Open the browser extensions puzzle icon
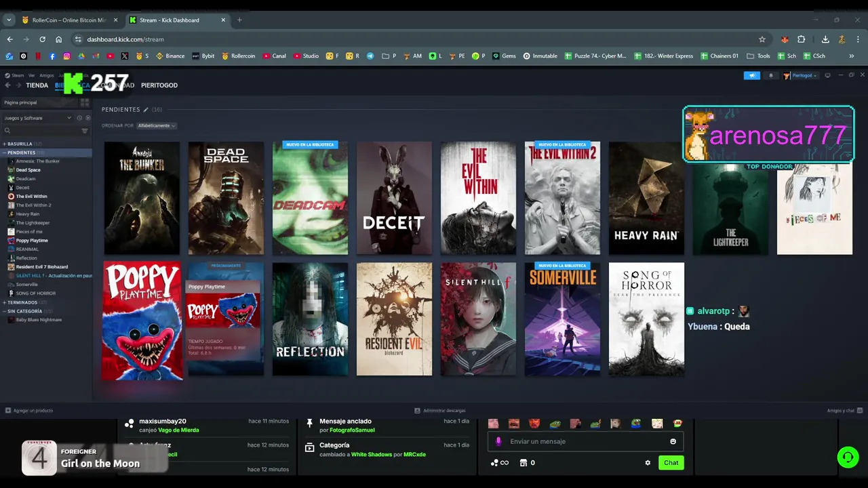 pos(801,39)
